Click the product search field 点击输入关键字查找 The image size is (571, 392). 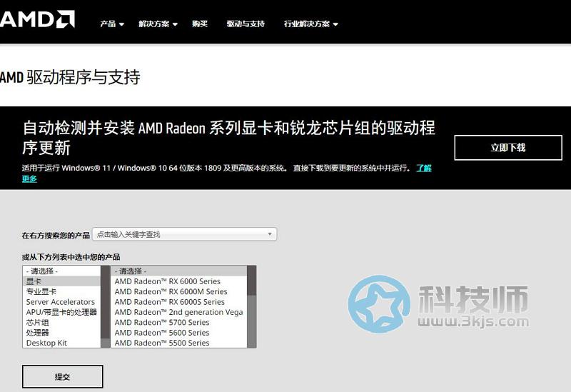pos(184,234)
